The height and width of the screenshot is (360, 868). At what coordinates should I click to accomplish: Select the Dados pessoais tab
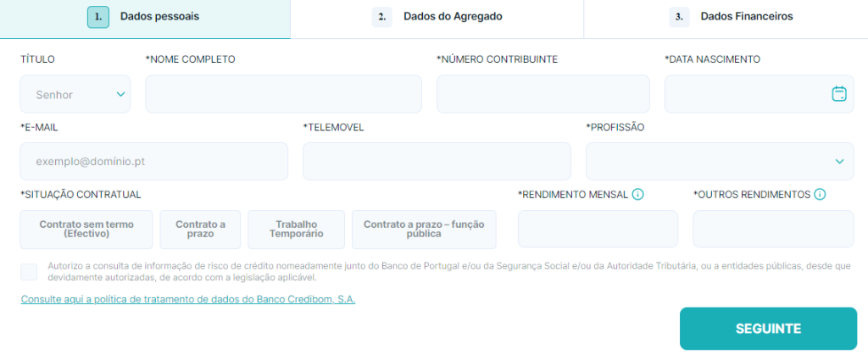[x=144, y=17]
